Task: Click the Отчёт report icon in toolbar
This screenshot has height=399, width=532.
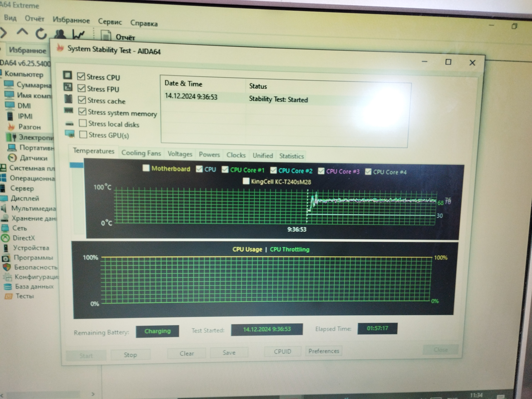Action: [106, 36]
